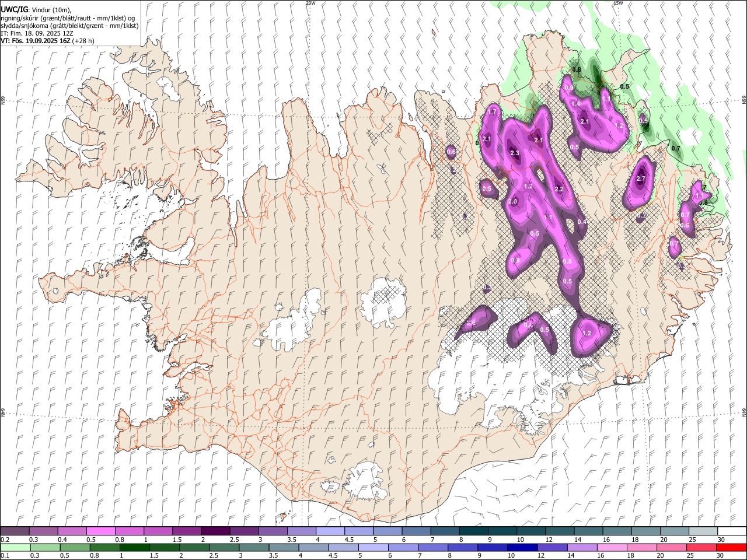The height and width of the screenshot is (560, 747).
Task: Select the grey-green swatch labeled 2.5 in the green scale
Action: tap(224, 547)
